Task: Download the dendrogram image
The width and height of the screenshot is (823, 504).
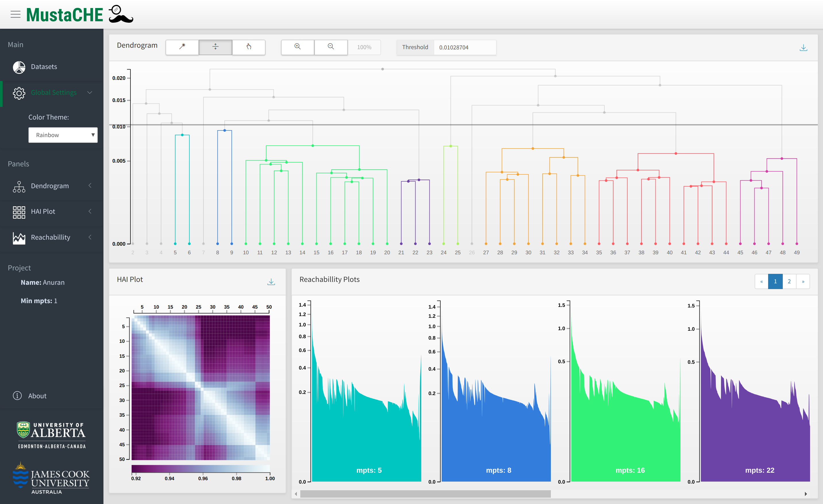Action: click(803, 48)
